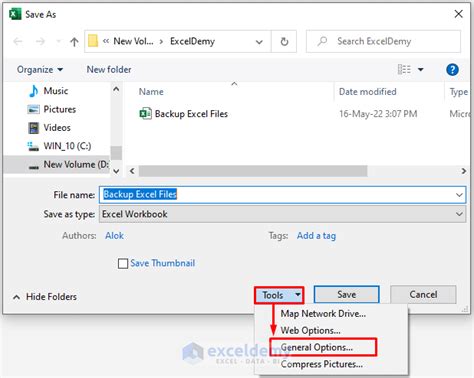Click the horizontal scrollbar left arrow
The height and width of the screenshot is (378, 474).
[132, 171]
